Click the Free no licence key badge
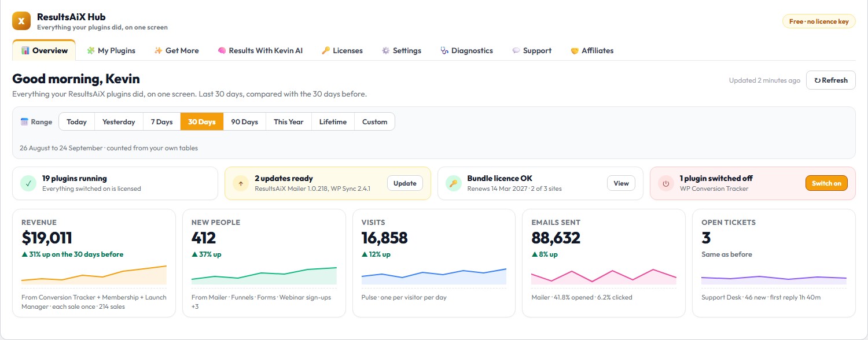 819,21
